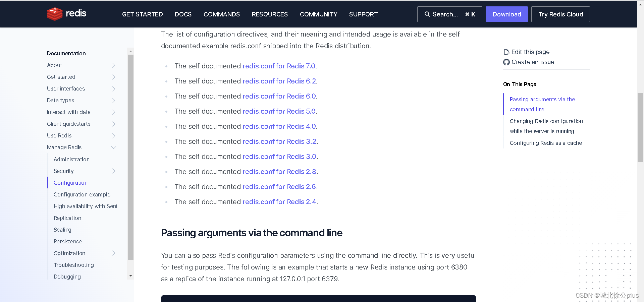Open the Troubleshooting sidebar page
Screen dimensions: 644x302
(x=74, y=265)
